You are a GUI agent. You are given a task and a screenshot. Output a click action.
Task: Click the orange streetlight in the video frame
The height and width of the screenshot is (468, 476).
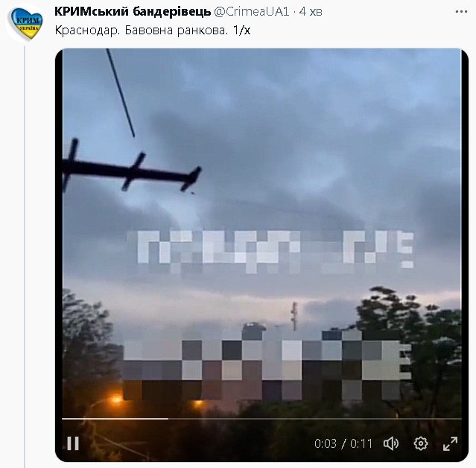[x=116, y=399]
